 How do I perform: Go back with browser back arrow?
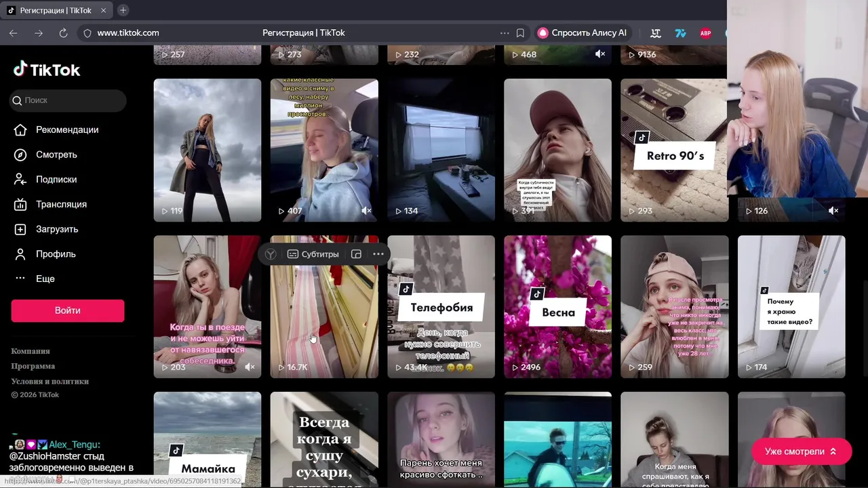pyautogui.click(x=14, y=33)
